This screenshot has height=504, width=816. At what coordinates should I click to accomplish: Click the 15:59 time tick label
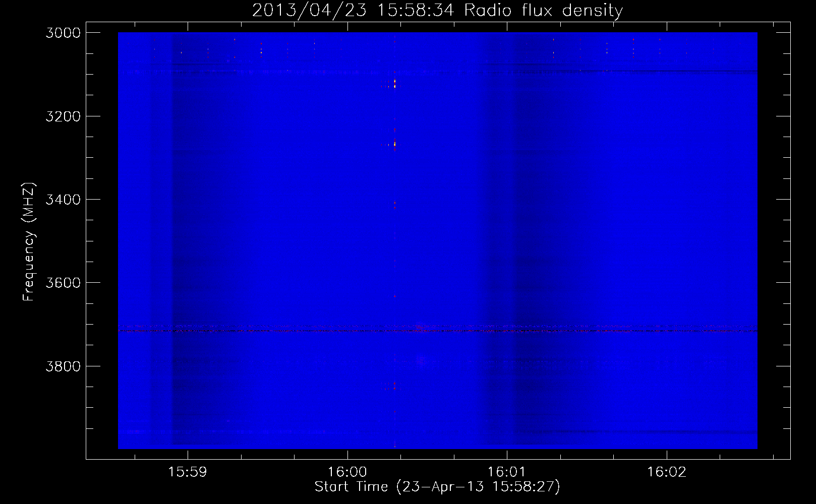[x=188, y=472]
